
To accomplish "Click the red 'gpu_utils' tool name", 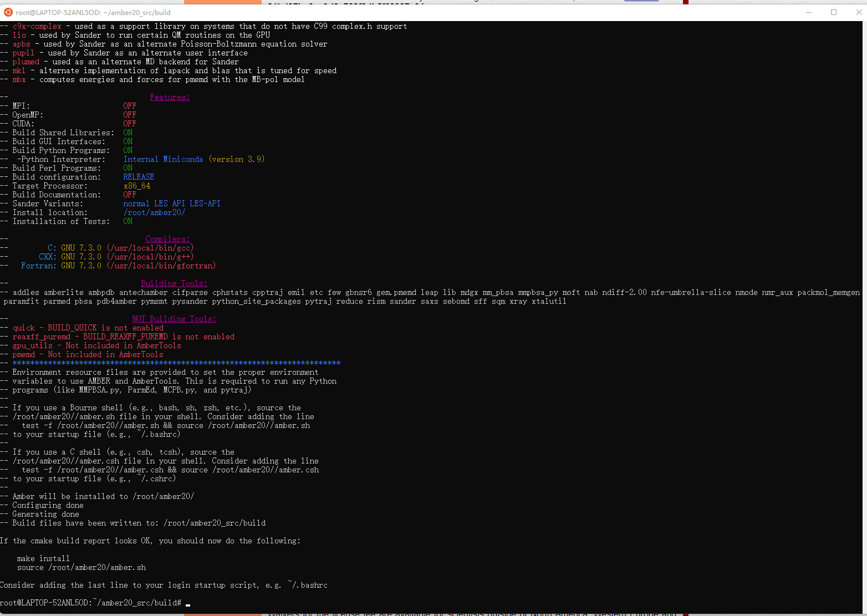I will point(33,345).
